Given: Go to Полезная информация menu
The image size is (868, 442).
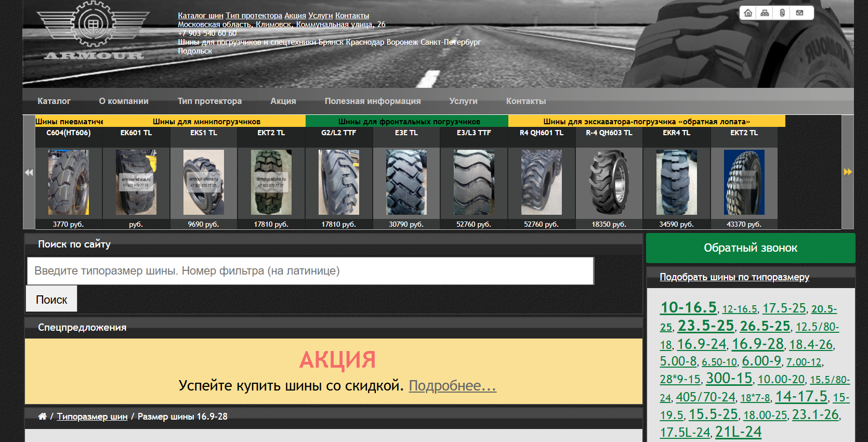Looking at the screenshot, I should coord(373,101).
